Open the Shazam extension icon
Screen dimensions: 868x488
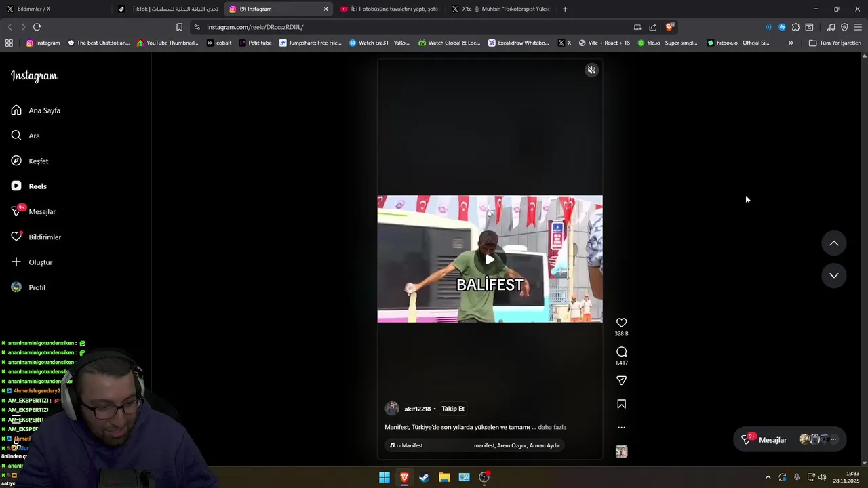coord(782,27)
